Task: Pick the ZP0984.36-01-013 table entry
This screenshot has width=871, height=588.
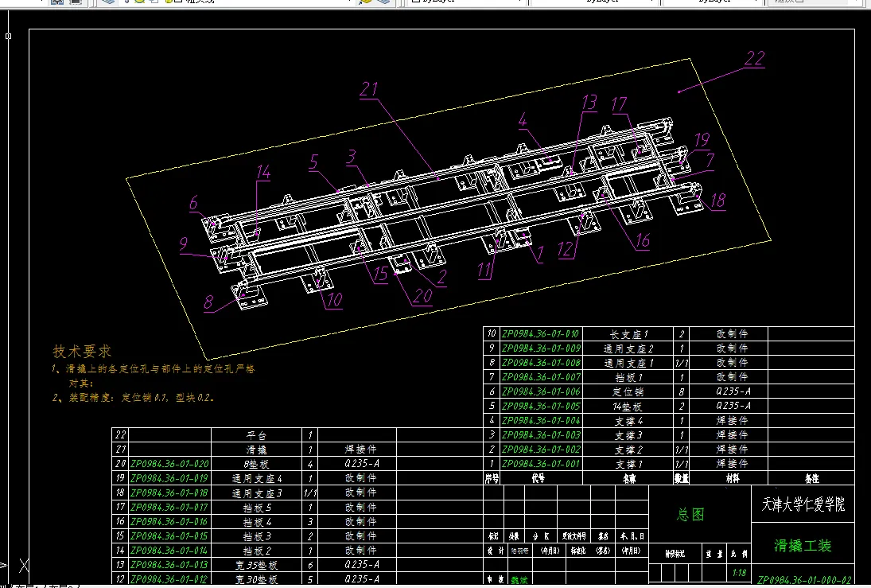Action: (169, 565)
